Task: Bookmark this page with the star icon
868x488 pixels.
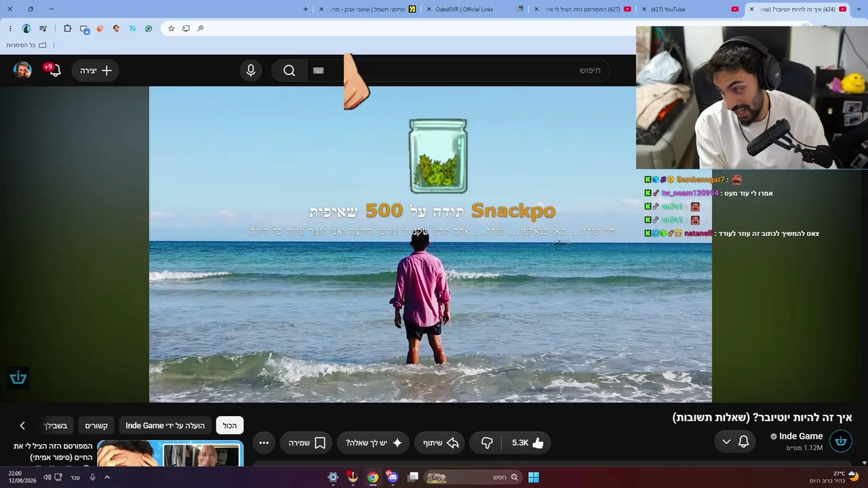Action: [x=171, y=28]
